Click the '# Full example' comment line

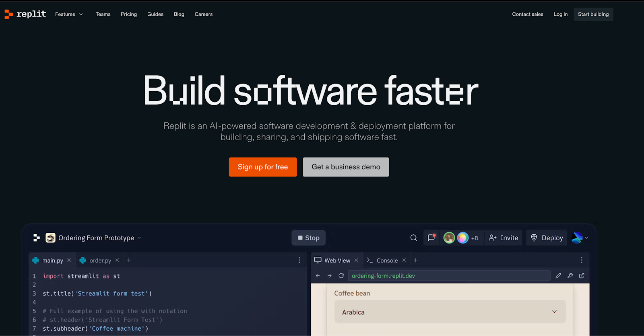(115, 311)
